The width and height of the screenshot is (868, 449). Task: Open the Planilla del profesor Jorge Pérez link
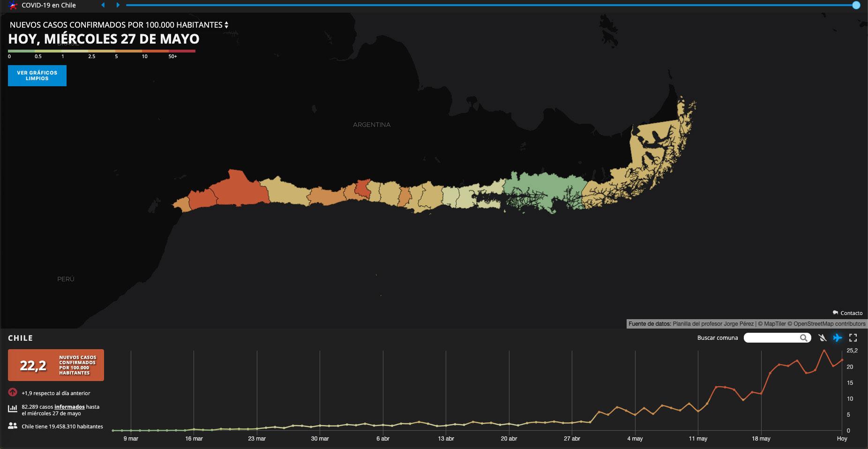(x=713, y=324)
